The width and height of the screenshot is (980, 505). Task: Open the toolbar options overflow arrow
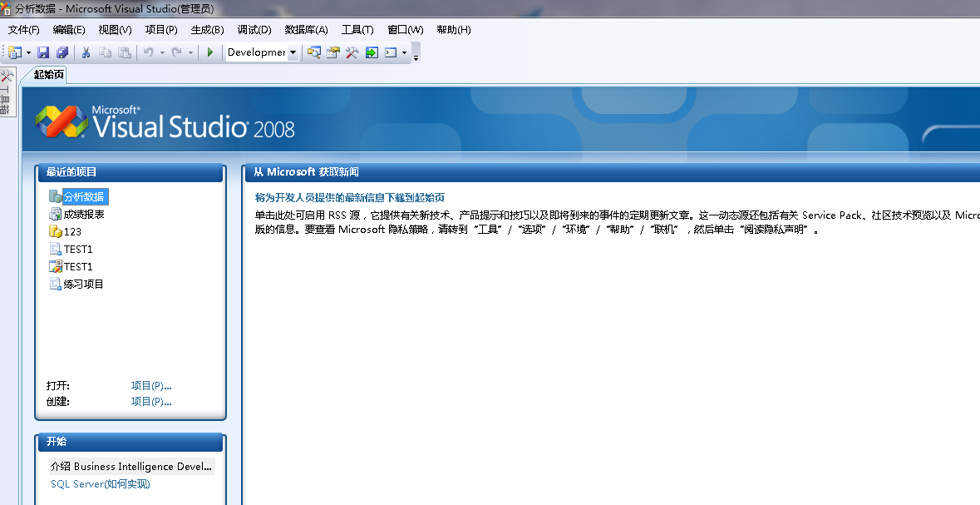(x=416, y=57)
